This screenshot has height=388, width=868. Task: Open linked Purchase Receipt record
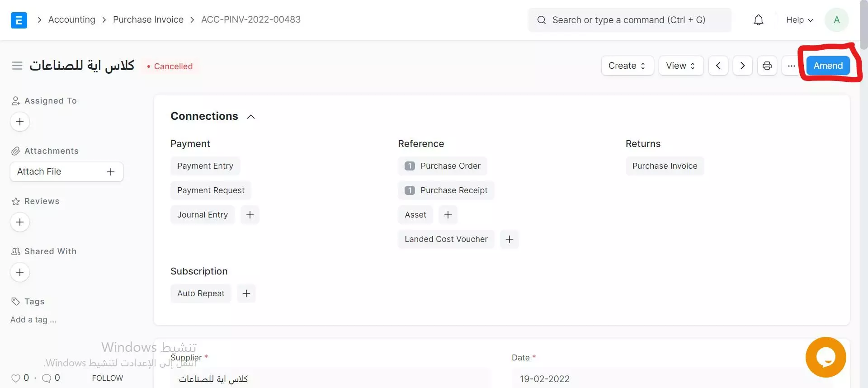click(x=446, y=190)
